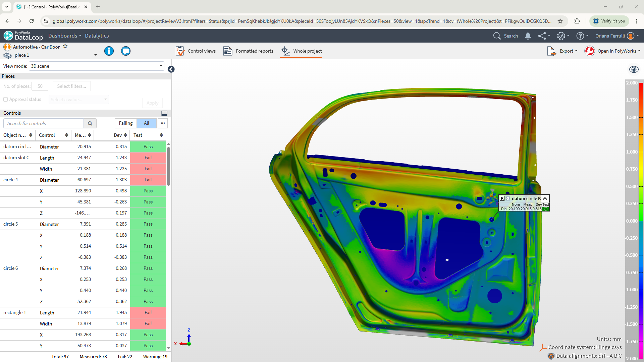Select the Whole project tab
This screenshot has height=362, width=644.
[x=301, y=51]
